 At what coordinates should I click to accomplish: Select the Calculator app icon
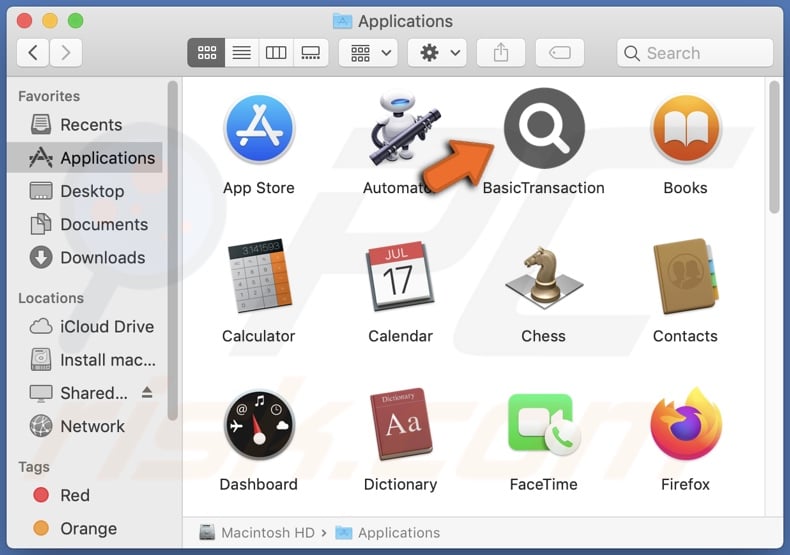[259, 276]
